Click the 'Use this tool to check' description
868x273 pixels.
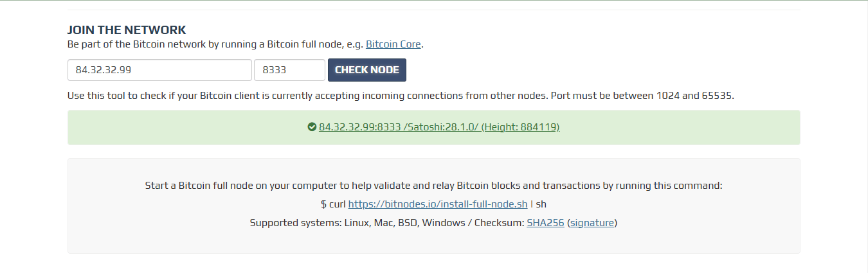(257, 96)
